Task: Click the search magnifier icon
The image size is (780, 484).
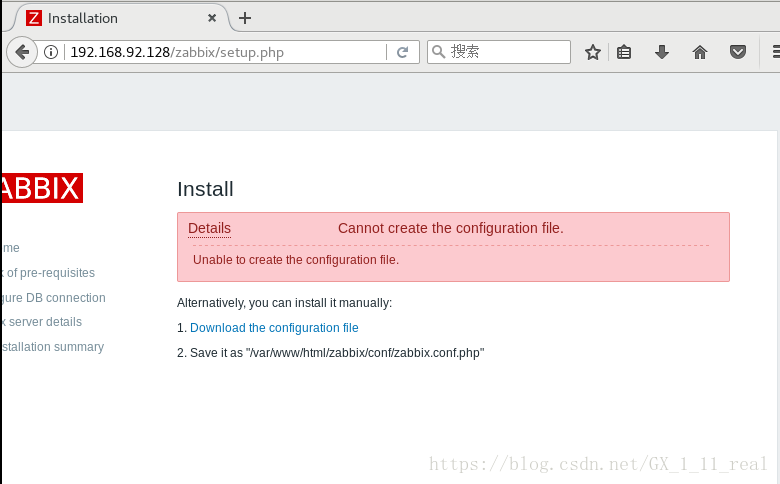Action: [x=438, y=52]
